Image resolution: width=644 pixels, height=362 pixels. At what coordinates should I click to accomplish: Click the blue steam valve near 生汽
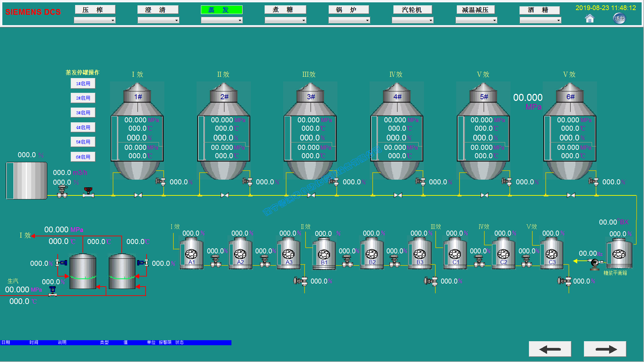click(x=53, y=291)
